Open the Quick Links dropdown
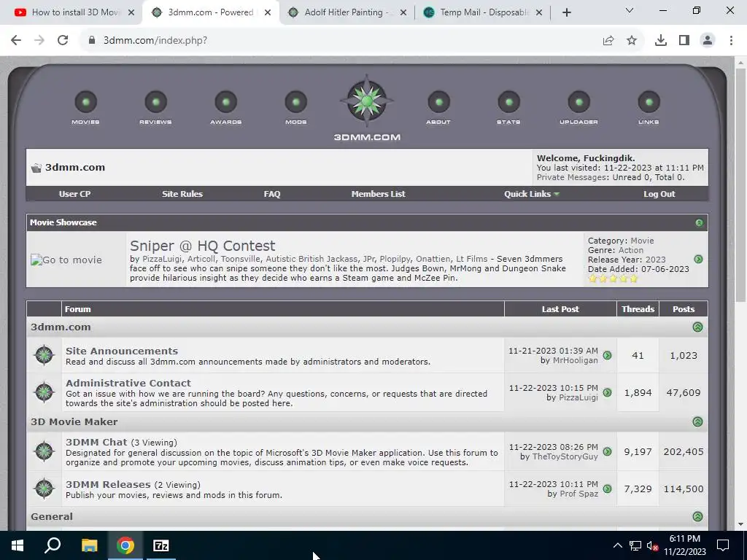 tap(532, 194)
